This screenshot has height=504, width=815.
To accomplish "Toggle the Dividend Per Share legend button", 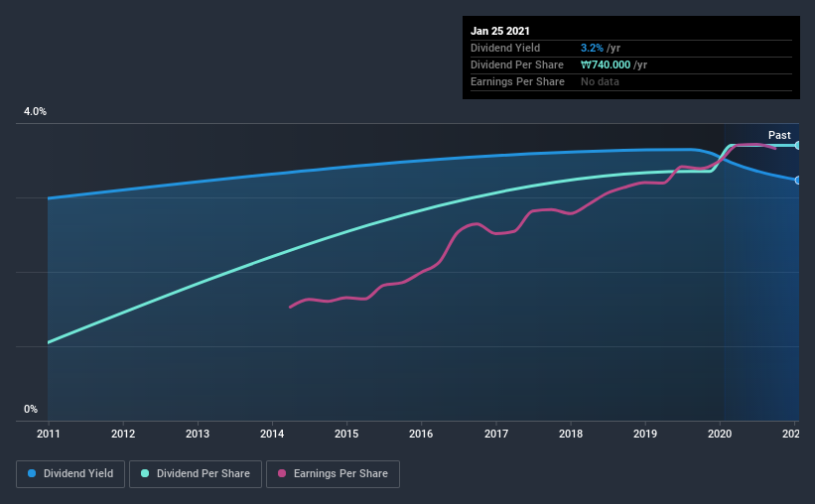I will [196, 474].
